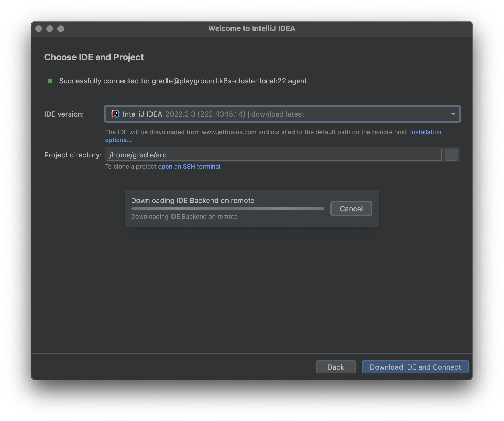
Task: Click Download IDE and Connect button
Action: pyautogui.click(x=415, y=367)
